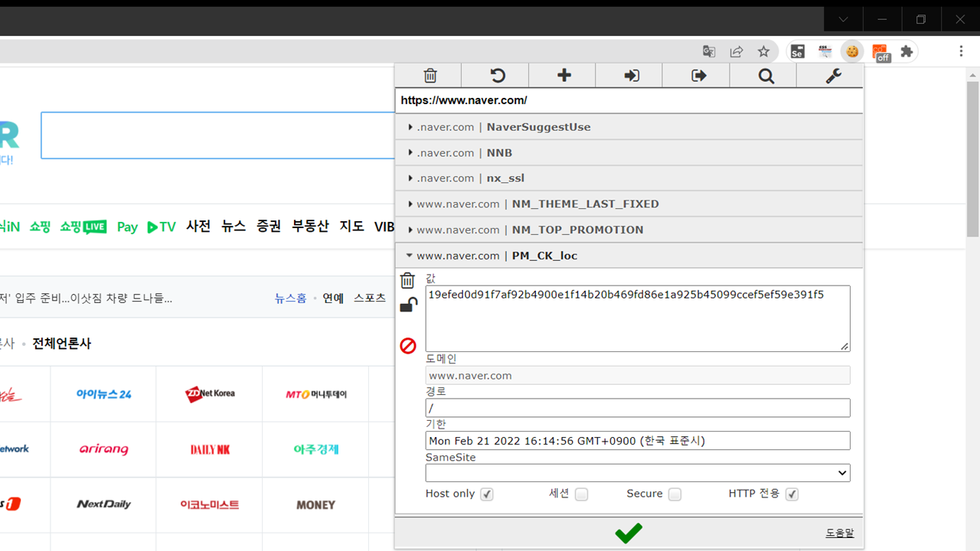Screen dimensions: 980x551
Task: Open the NextDaily press logo
Action: point(103,504)
